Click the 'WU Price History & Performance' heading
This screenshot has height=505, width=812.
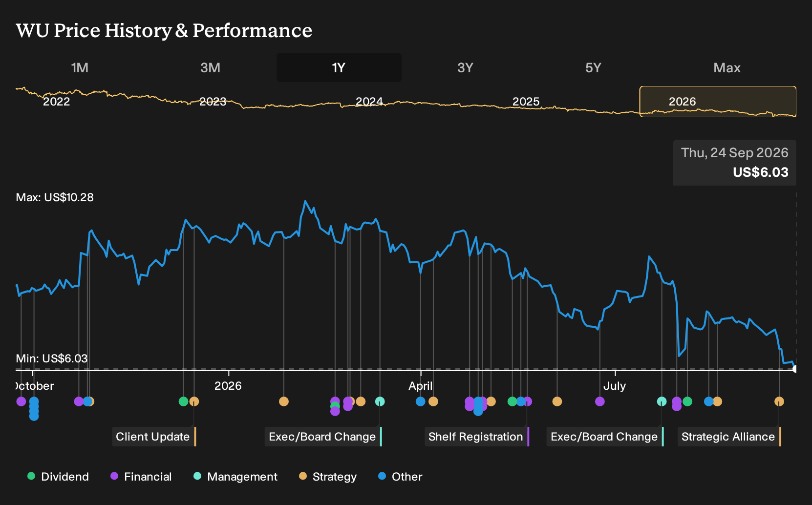164,30
